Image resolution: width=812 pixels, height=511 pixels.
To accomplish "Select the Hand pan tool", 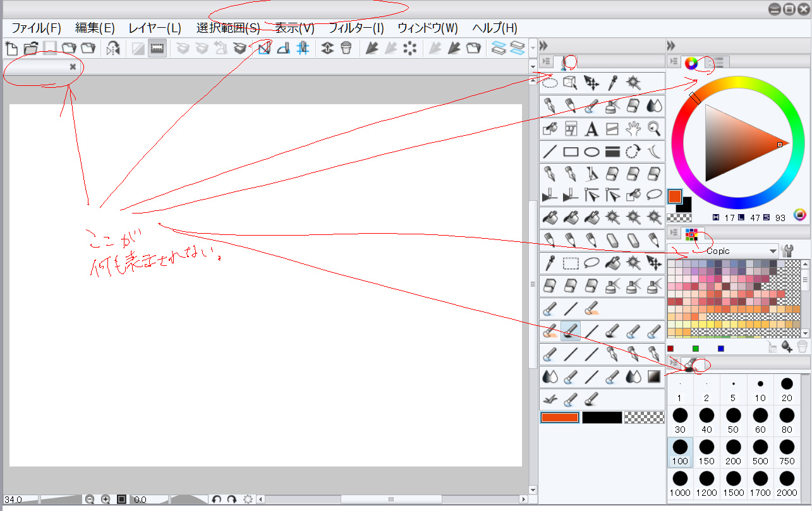I will 633,129.
